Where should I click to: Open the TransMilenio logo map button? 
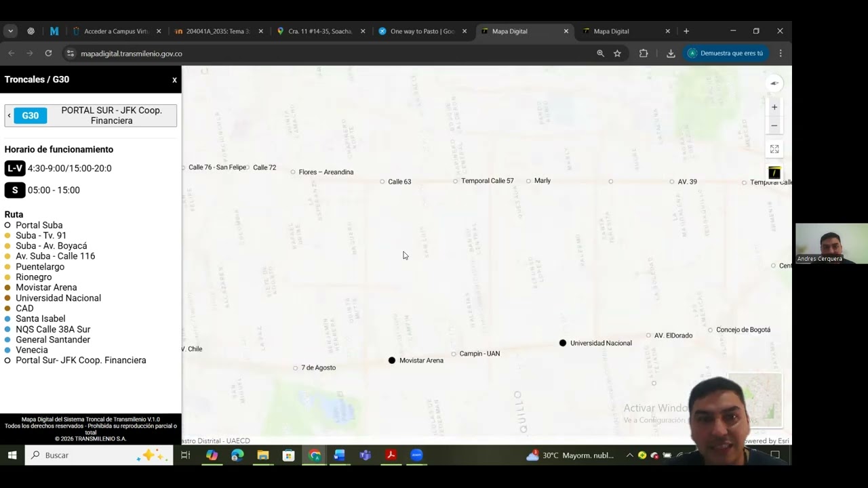774,173
